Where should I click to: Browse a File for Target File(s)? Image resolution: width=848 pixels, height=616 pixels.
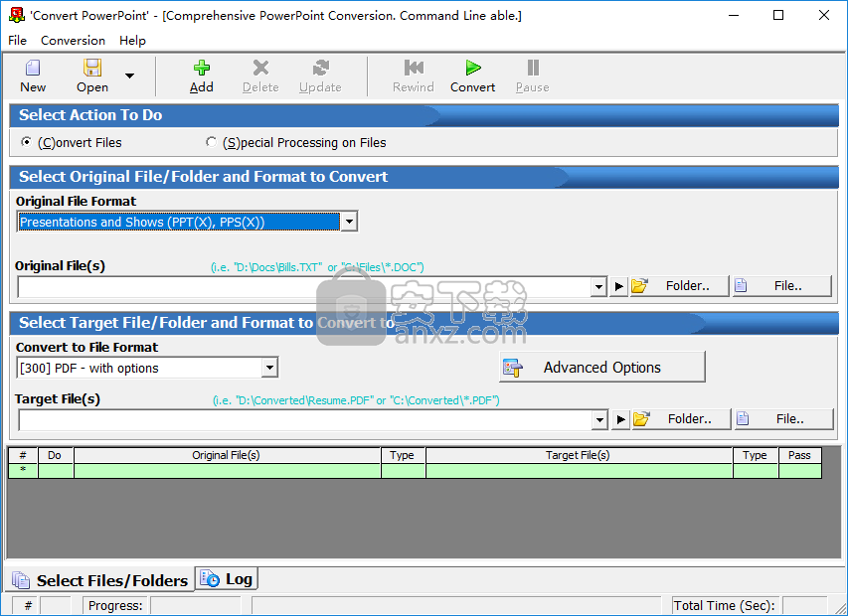pyautogui.click(x=783, y=418)
